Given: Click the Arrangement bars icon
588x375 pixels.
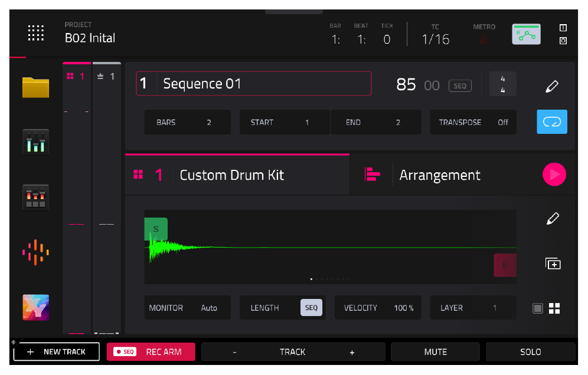Looking at the screenshot, I should pyautogui.click(x=372, y=174).
